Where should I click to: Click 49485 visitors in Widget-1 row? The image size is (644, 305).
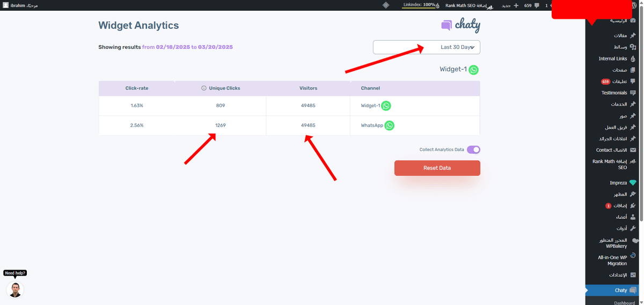(x=308, y=106)
